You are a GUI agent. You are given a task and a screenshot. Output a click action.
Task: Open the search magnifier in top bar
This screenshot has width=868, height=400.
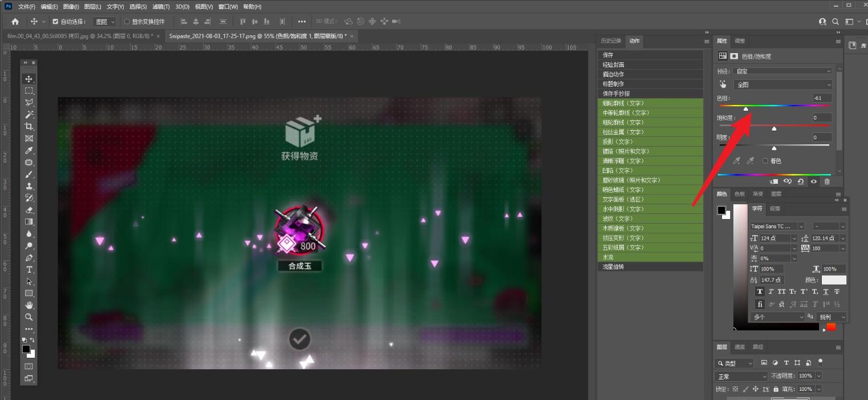click(835, 22)
